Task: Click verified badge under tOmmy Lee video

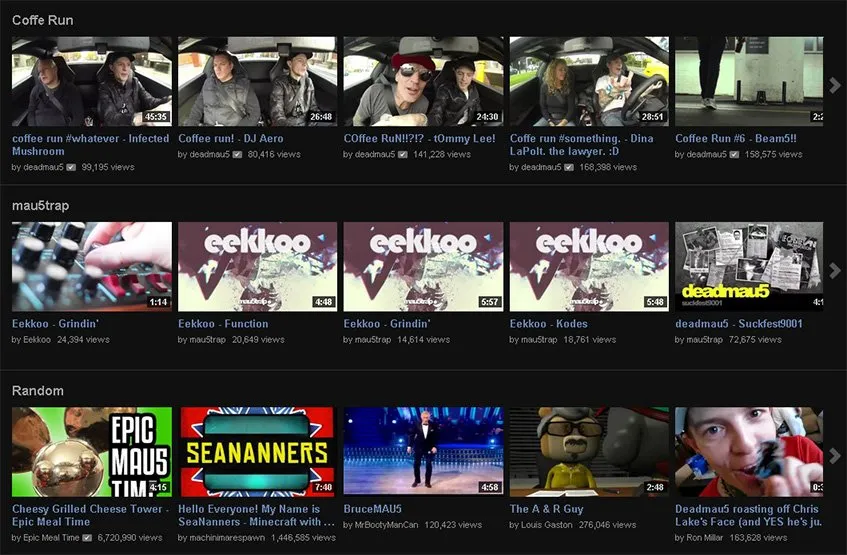Action: point(403,155)
